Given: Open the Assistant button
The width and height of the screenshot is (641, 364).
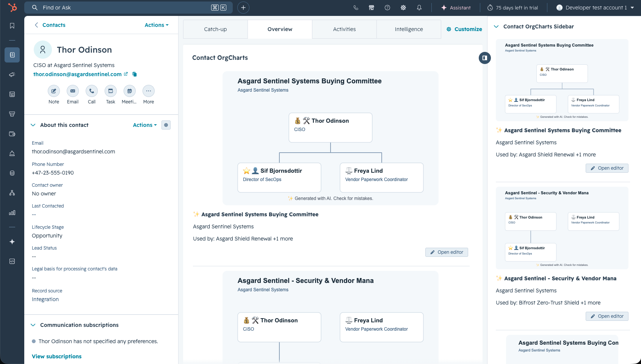Looking at the screenshot, I should pyautogui.click(x=456, y=8).
